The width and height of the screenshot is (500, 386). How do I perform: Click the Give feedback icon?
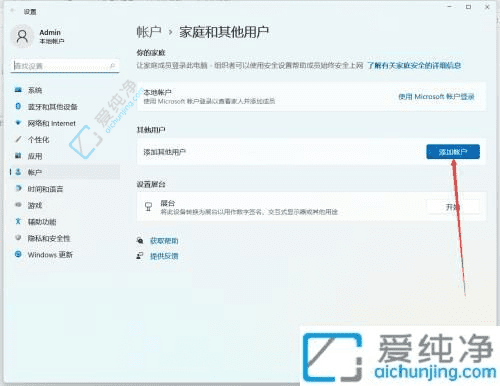point(140,256)
